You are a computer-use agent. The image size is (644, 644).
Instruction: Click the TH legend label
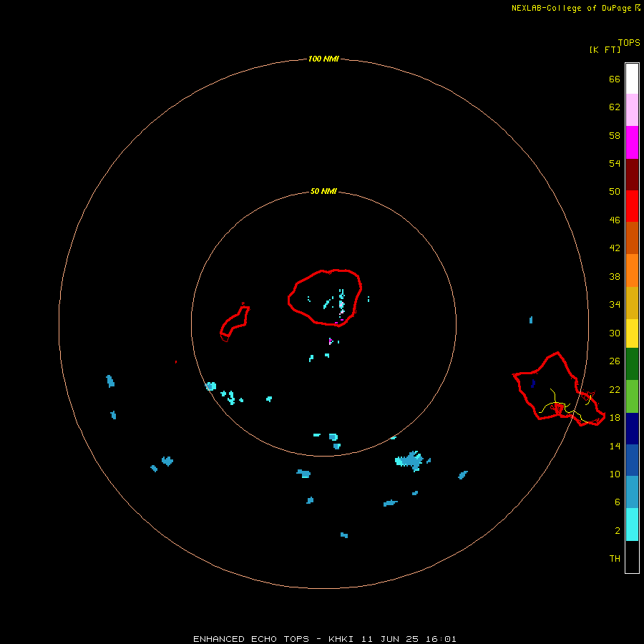[x=615, y=559]
